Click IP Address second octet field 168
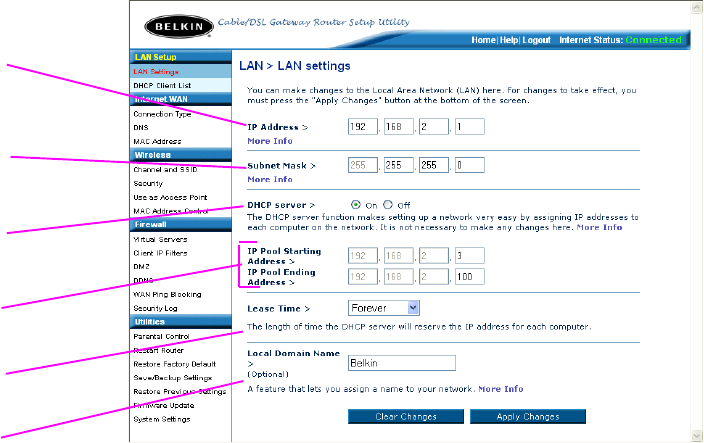Viewport: 704px width, 443px height. [x=399, y=127]
